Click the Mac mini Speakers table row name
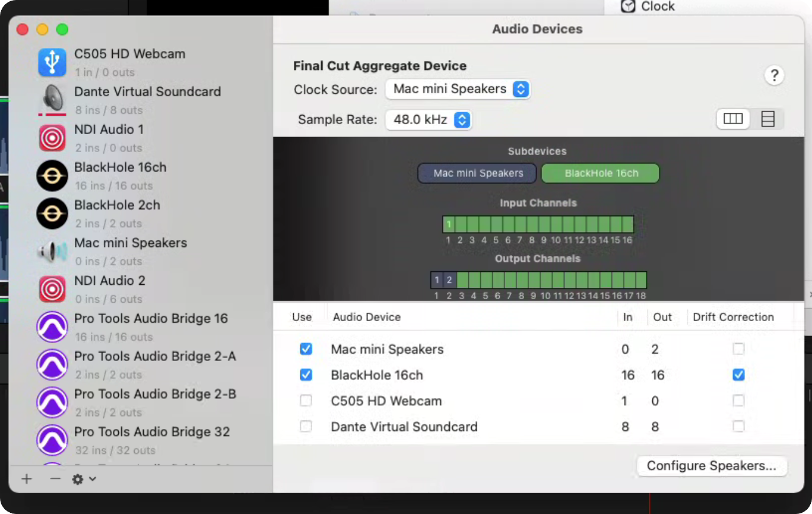This screenshot has width=812, height=514. coord(387,350)
